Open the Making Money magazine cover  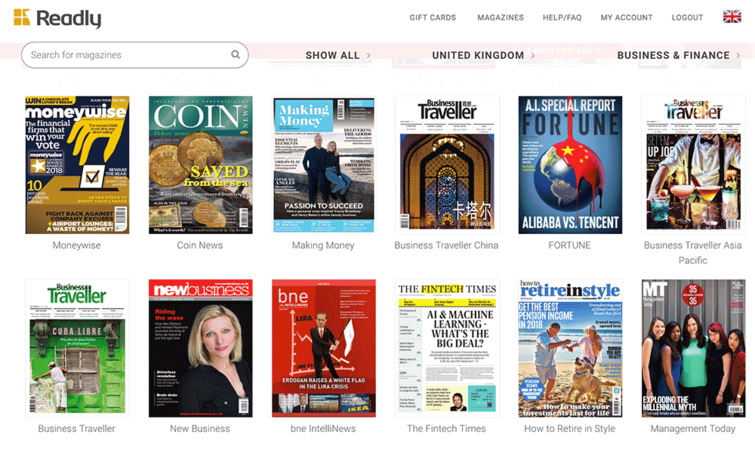tap(324, 165)
